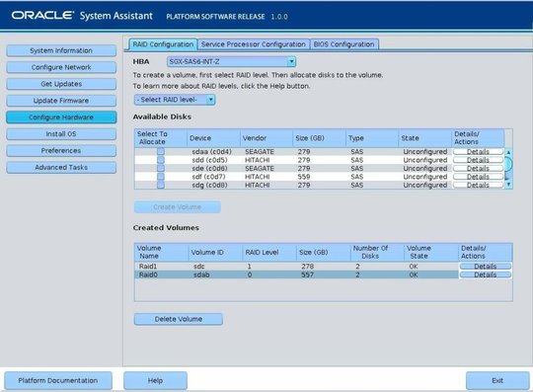Screen dimensions: 533x392
Task: Check the allocate box for sdg (c0d8)
Action: (161, 185)
